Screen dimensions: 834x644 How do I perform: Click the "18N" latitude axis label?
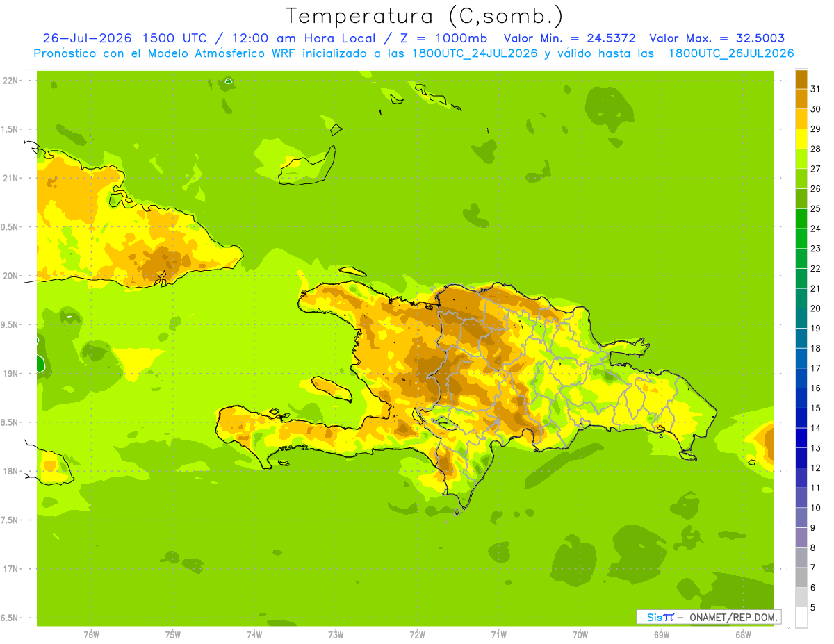click(10, 471)
